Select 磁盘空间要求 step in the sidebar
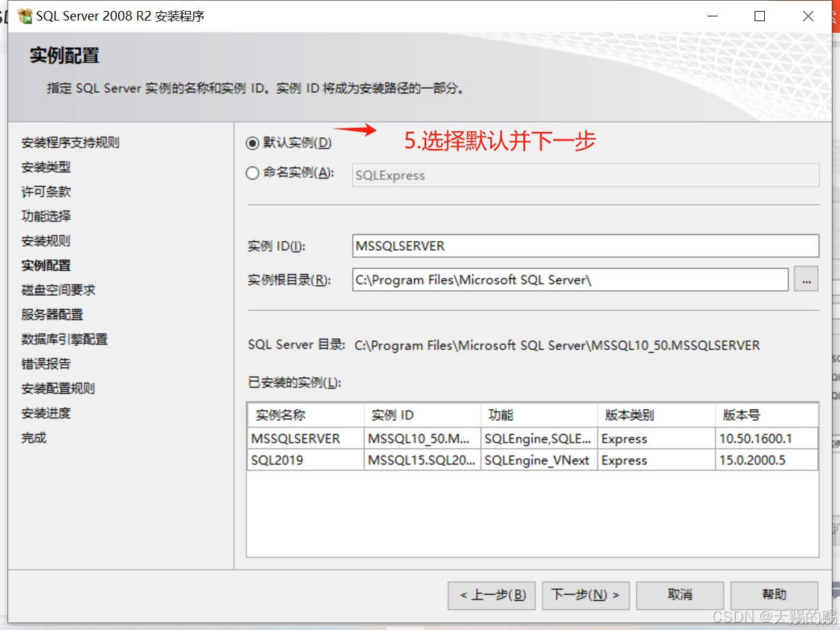The width and height of the screenshot is (840, 630). [58, 290]
